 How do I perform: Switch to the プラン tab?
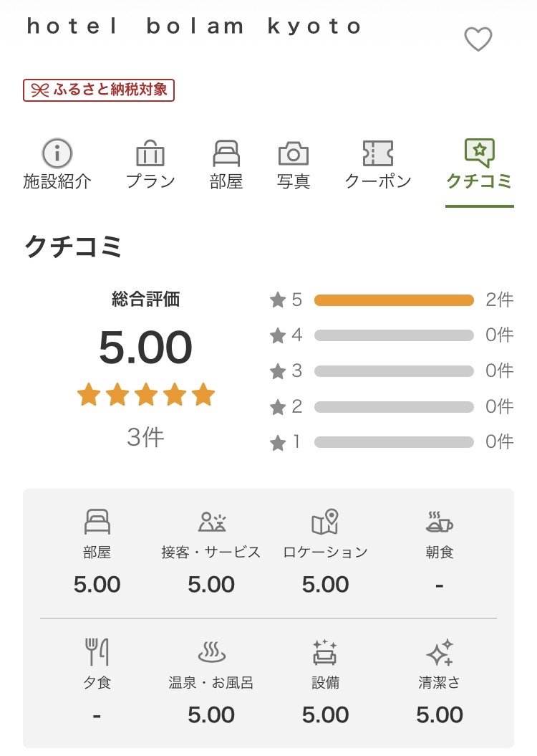tap(150, 165)
